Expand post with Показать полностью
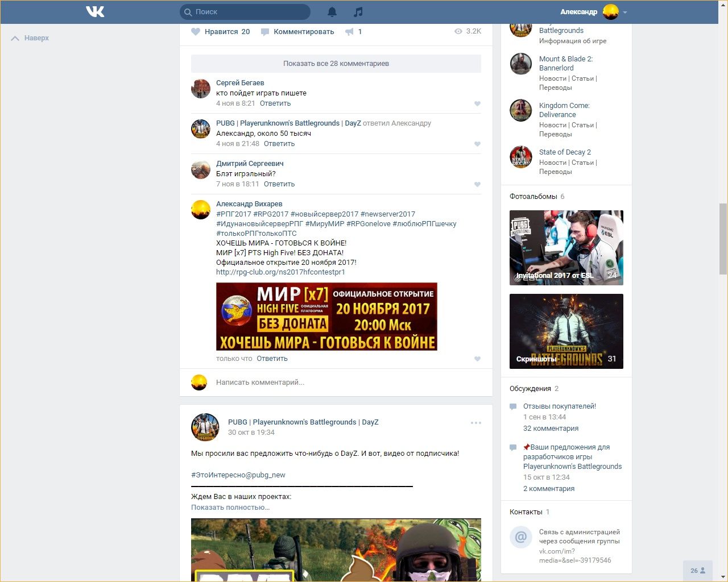728x582 pixels. pos(230,508)
